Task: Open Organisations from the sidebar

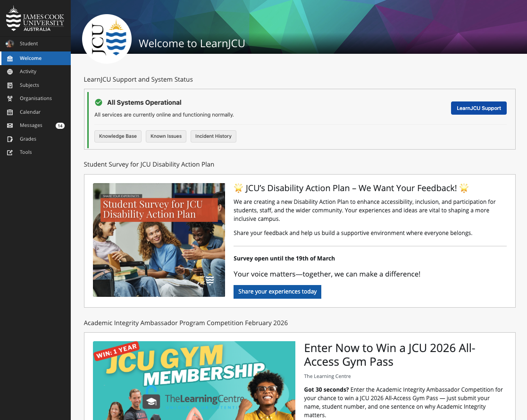Action: coord(35,99)
